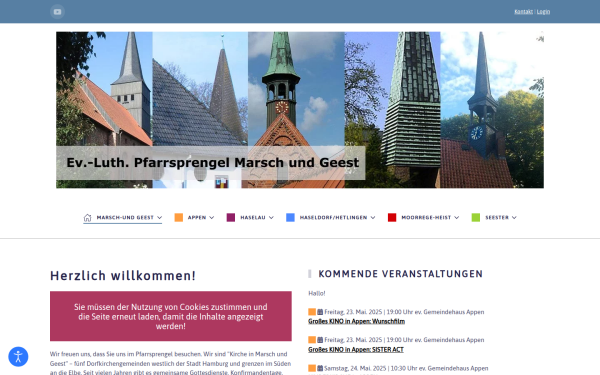
Task: Click the Hallo! text
Action: pos(317,293)
